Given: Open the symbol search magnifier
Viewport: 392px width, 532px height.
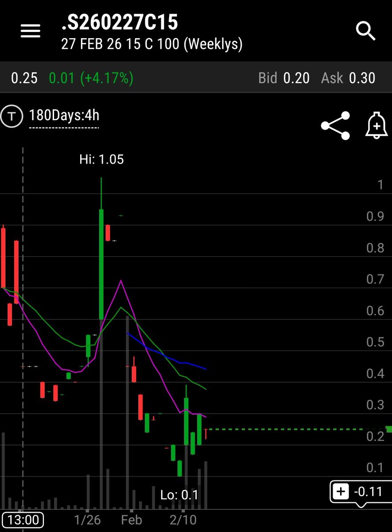Looking at the screenshot, I should point(366,31).
